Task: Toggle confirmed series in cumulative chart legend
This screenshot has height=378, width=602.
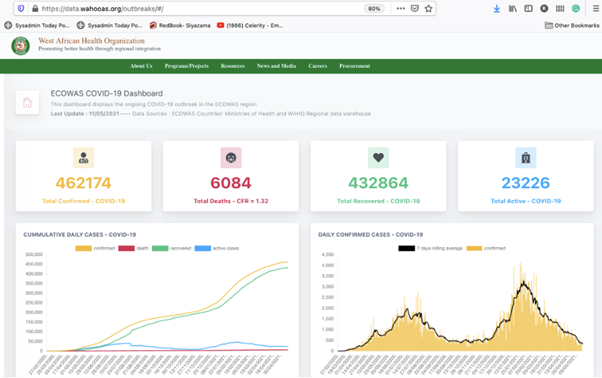Action: point(95,248)
